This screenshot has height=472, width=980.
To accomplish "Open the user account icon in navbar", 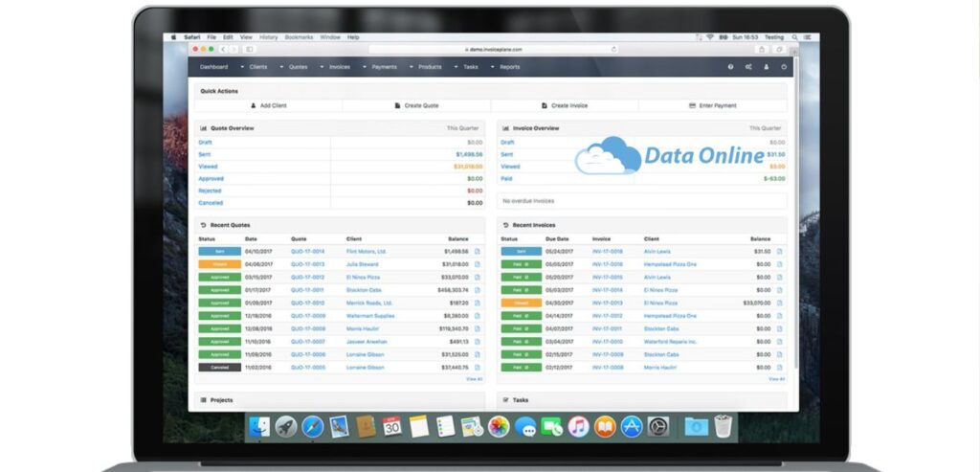I will tap(767, 67).
